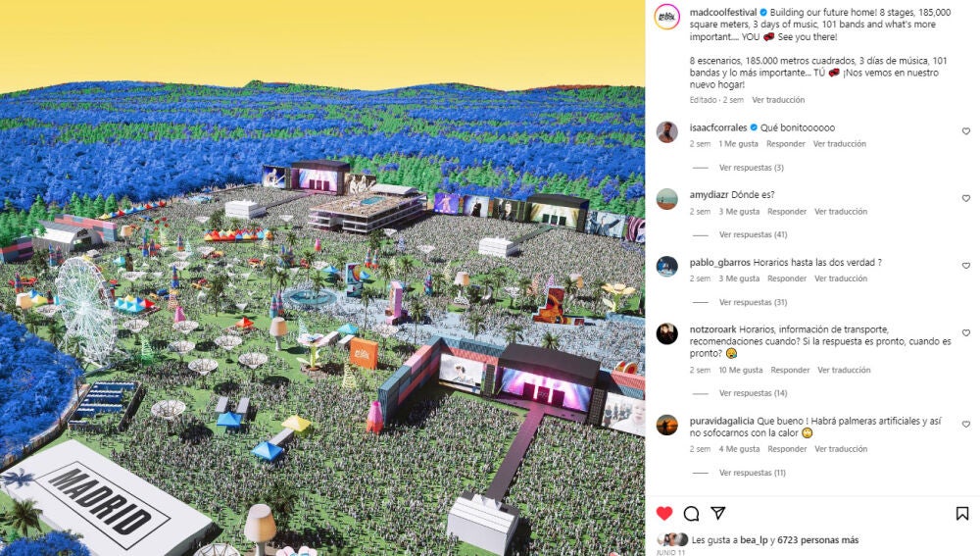The image size is (980, 556).
Task: Share post via the paper plane icon
Action: pyautogui.click(x=718, y=513)
